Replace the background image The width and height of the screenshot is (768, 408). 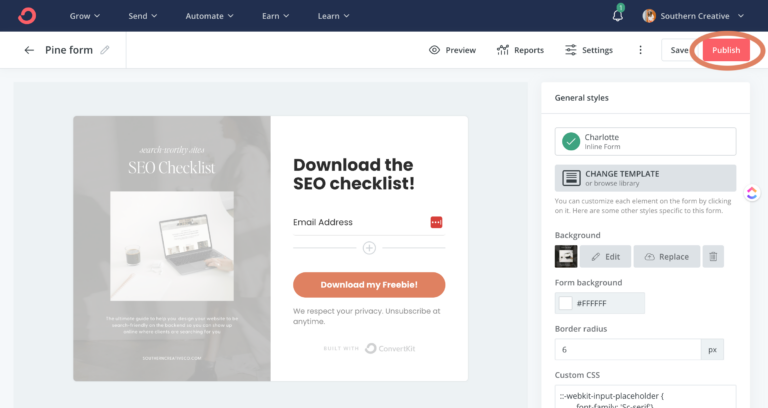(x=667, y=257)
